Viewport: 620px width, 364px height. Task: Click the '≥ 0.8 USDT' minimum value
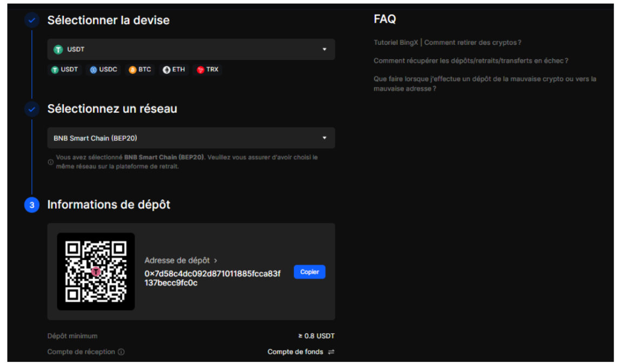316,336
